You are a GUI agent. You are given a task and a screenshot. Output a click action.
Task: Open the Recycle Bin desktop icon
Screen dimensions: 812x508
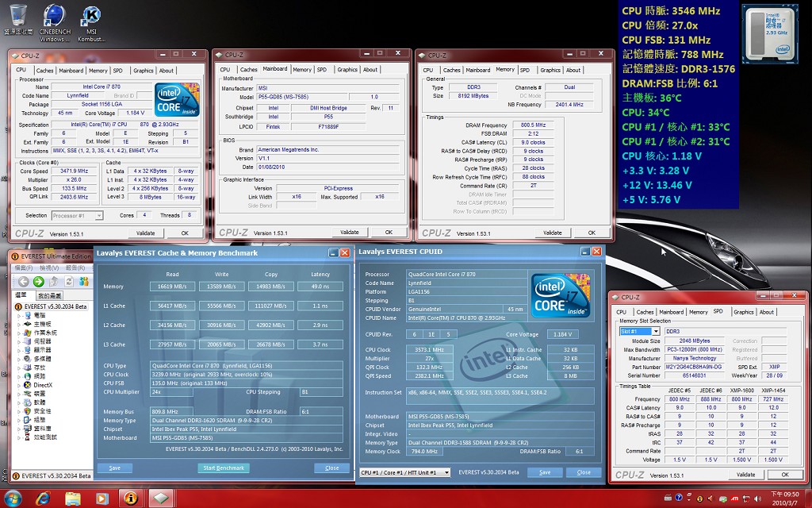18,19
